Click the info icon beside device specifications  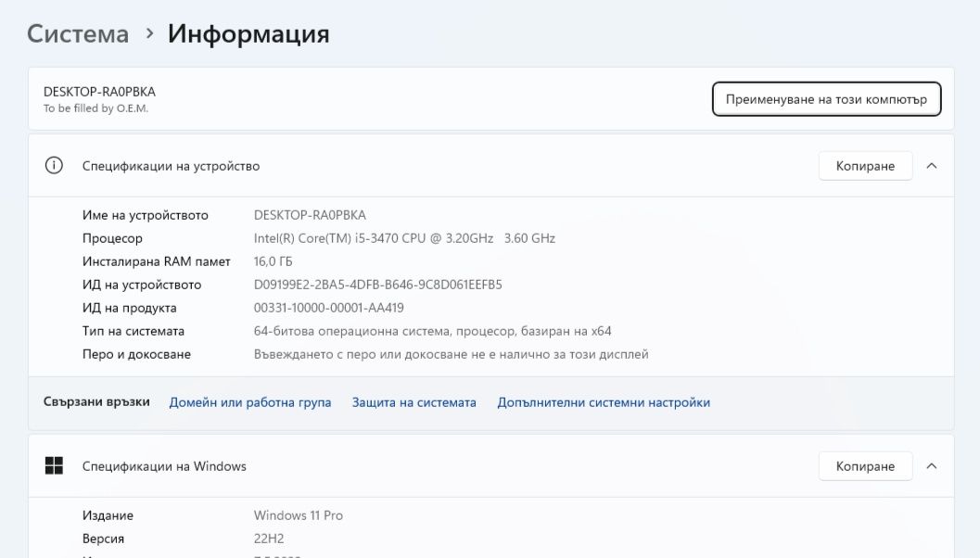click(x=54, y=166)
